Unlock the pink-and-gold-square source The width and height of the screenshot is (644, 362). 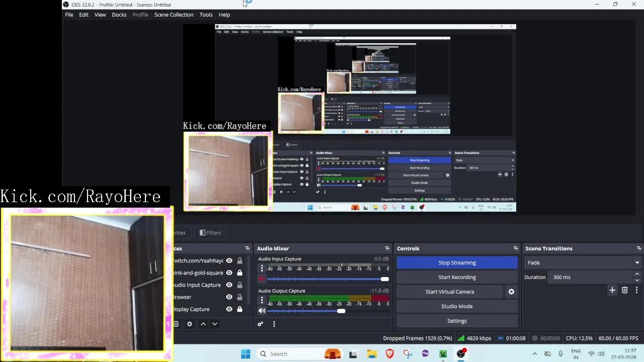tap(239, 273)
